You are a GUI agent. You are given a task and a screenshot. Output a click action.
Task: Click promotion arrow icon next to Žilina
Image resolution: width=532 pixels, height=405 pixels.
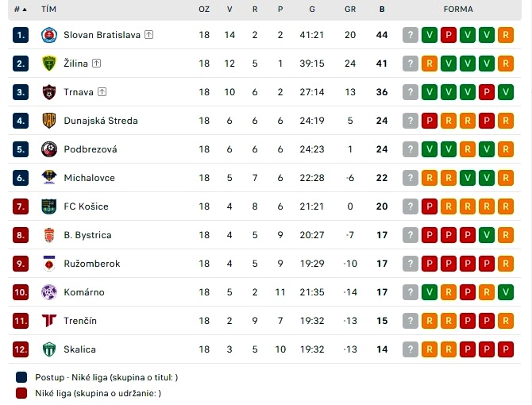pos(96,63)
